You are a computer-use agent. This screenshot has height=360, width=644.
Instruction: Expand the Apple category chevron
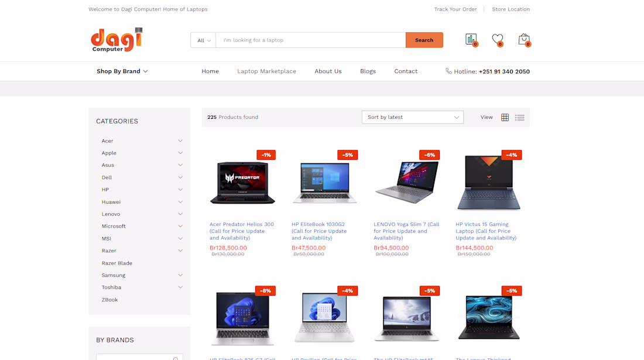(180, 153)
